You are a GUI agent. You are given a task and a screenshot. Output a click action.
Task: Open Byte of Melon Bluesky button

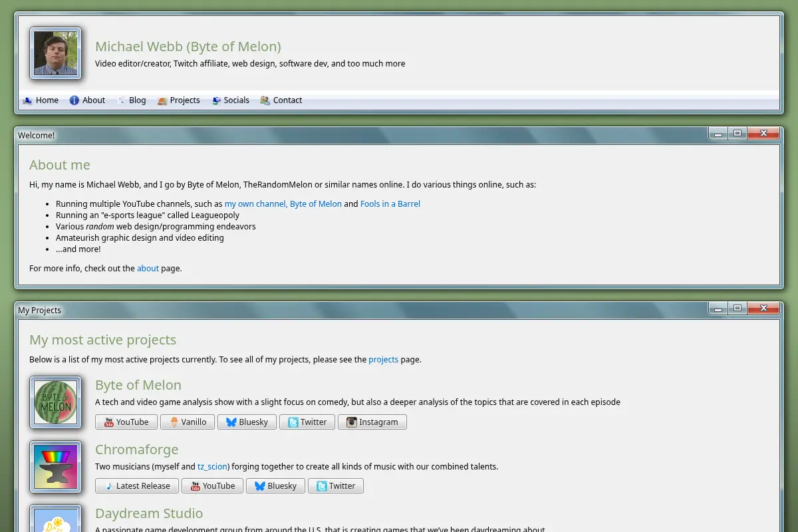tap(247, 422)
